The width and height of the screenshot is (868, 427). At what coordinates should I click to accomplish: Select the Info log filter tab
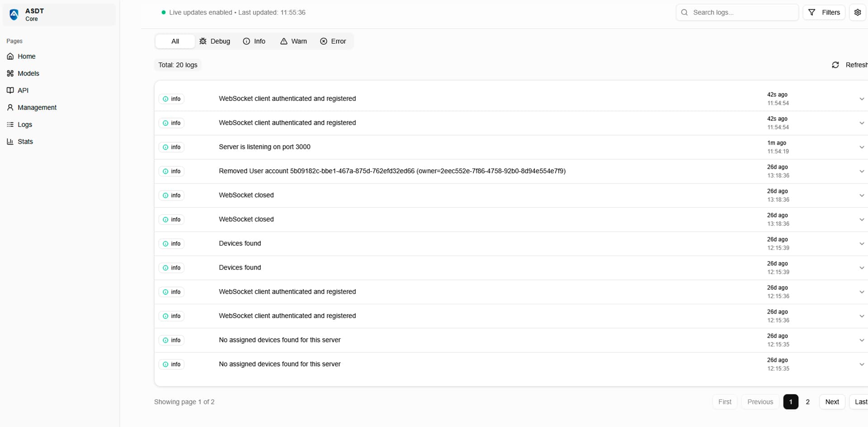(254, 41)
